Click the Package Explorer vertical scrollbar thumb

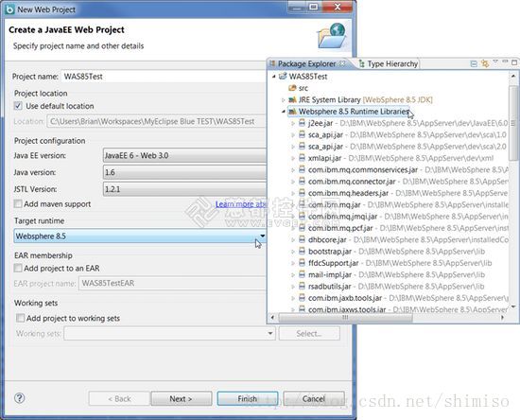pyautogui.click(x=513, y=123)
